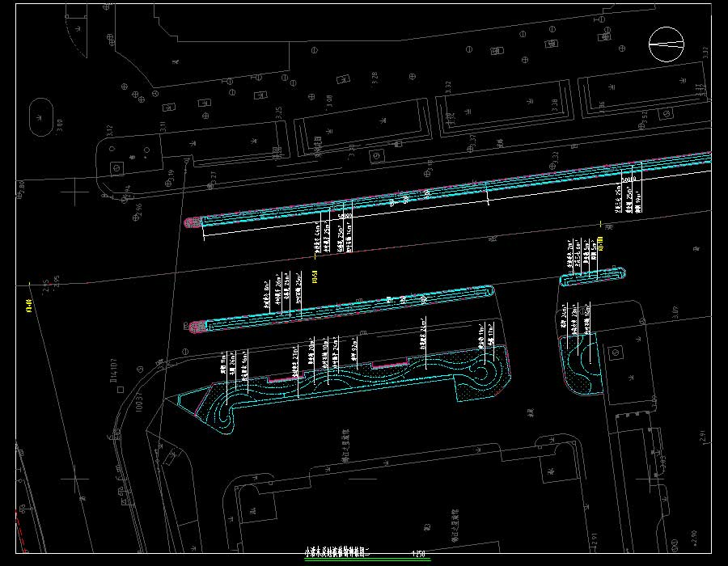Click the north arrow compass symbol
Image resolution: width=728 pixels, height=566 pixels.
[667, 44]
